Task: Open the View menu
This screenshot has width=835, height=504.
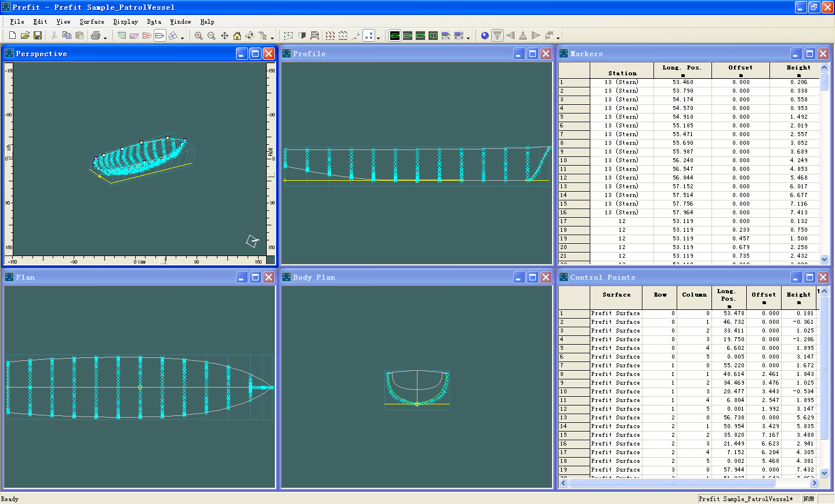Action: tap(63, 21)
